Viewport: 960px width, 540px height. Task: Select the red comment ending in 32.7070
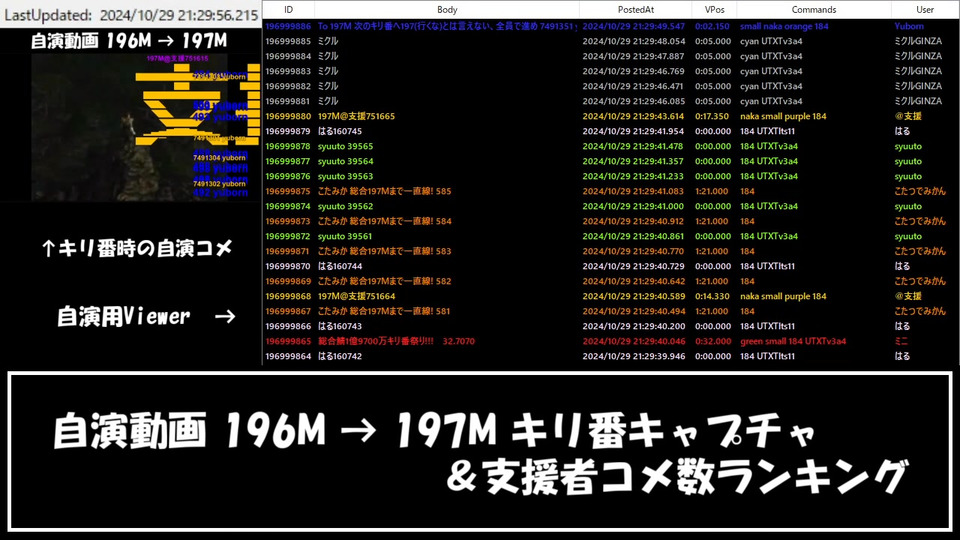(x=396, y=341)
